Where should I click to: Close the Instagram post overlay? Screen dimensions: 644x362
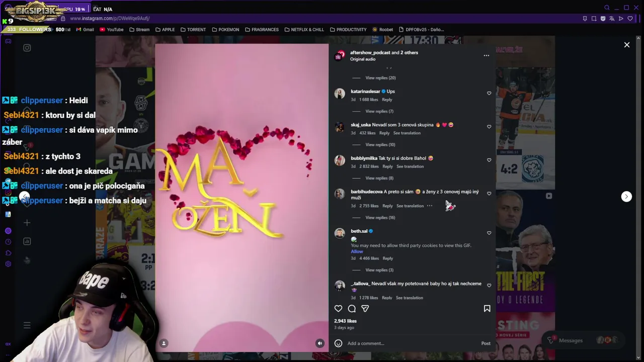click(x=627, y=45)
